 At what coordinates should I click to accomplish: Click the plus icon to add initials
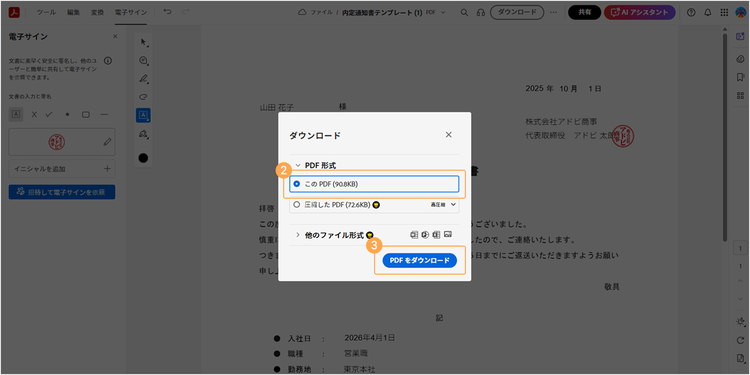pos(107,168)
